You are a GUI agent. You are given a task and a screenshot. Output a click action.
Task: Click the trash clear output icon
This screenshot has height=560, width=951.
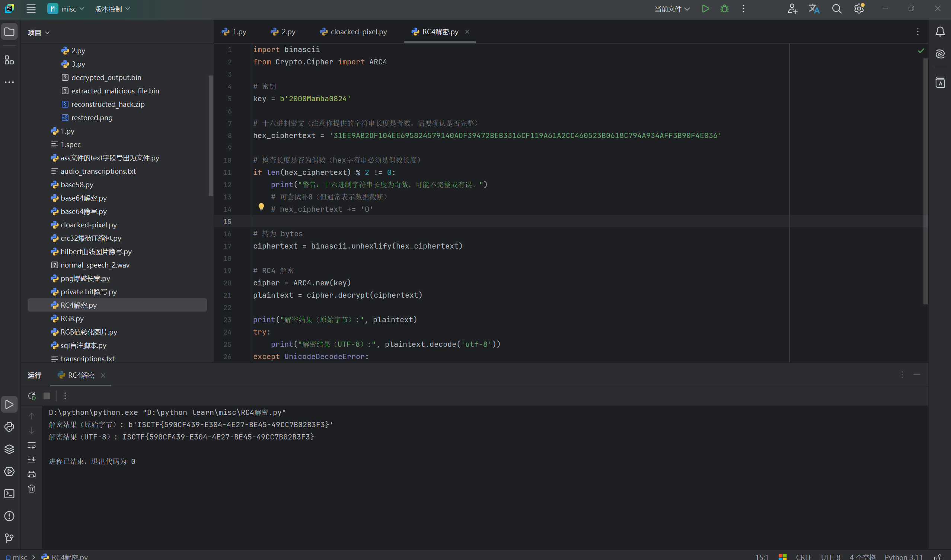(32, 489)
